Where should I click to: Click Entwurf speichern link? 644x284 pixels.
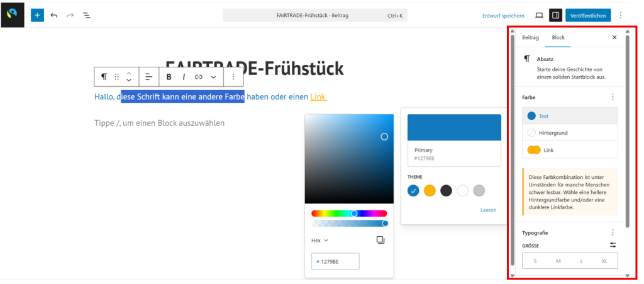[503, 16]
